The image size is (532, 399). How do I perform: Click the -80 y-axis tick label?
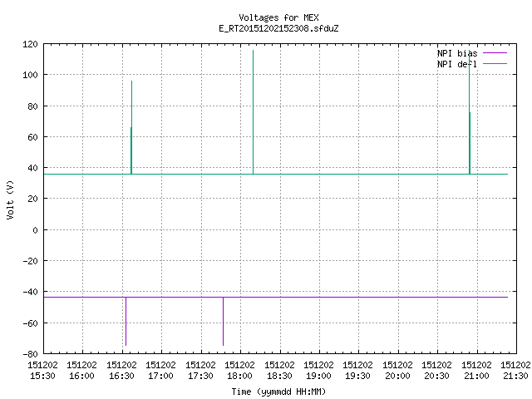tap(30, 354)
